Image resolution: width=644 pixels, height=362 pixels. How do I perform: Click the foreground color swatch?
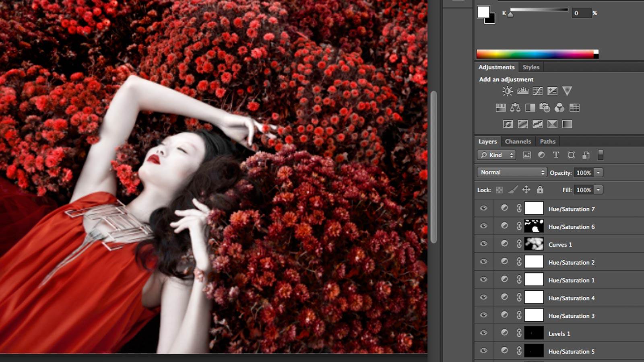[x=483, y=12]
